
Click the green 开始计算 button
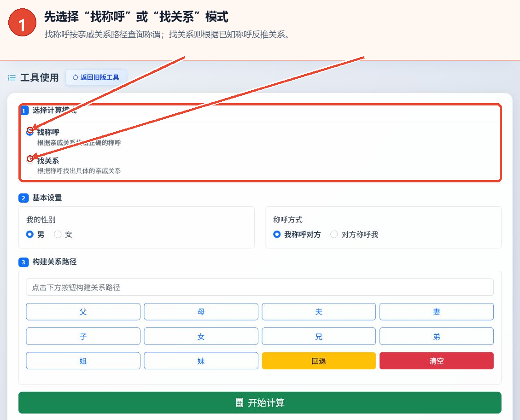tap(260, 403)
